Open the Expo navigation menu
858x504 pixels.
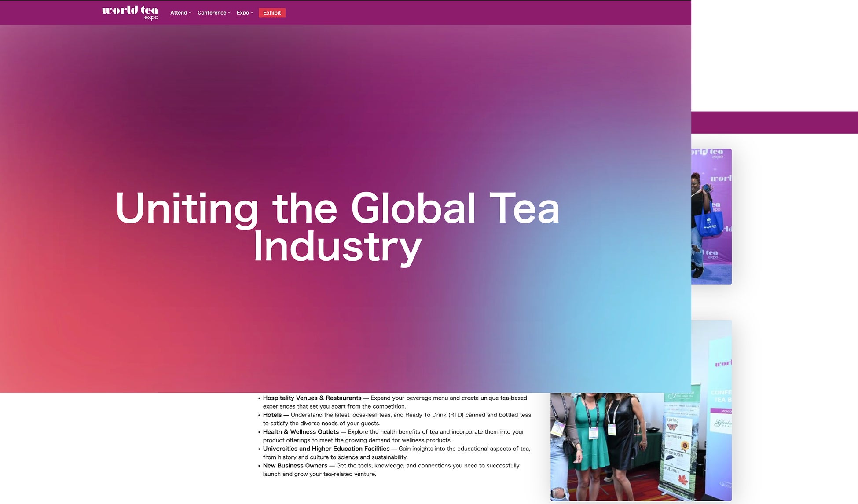click(x=242, y=13)
